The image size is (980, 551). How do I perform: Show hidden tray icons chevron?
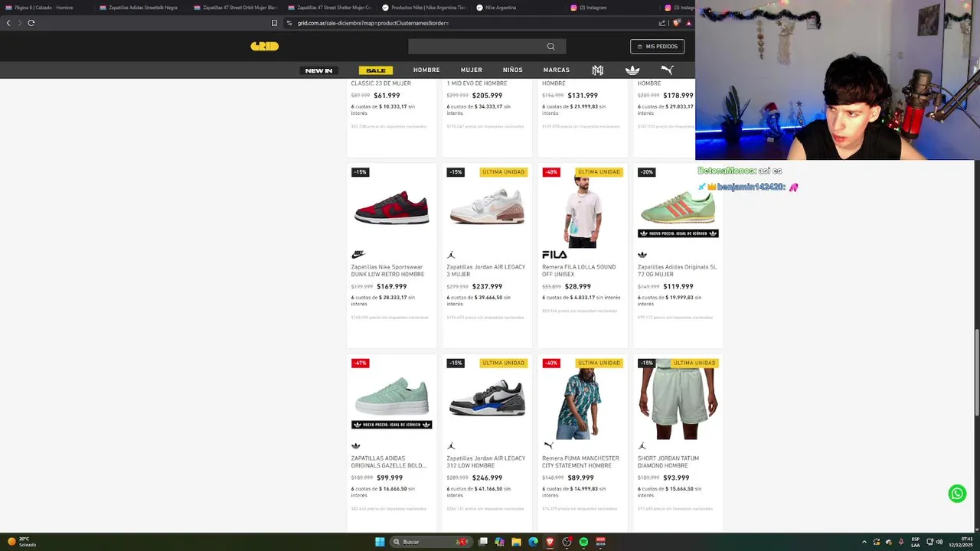pos(864,542)
